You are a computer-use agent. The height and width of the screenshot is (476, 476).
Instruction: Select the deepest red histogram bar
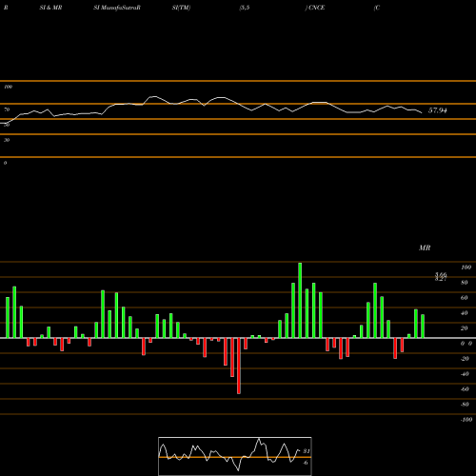coord(239,366)
